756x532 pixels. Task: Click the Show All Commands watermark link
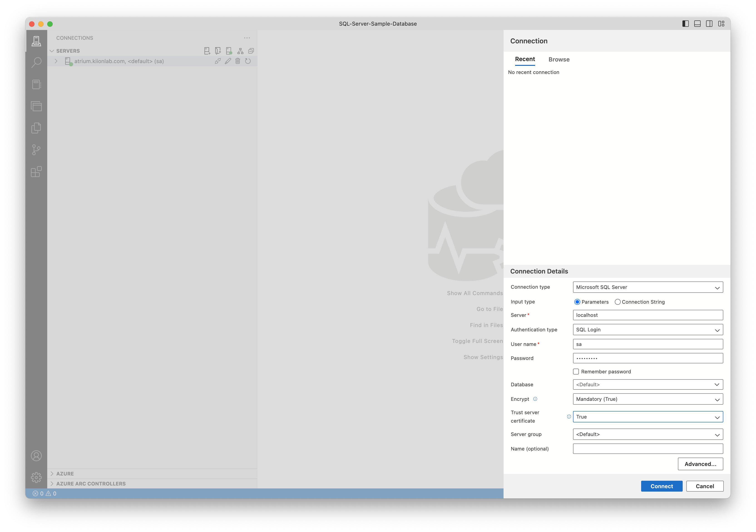click(475, 293)
